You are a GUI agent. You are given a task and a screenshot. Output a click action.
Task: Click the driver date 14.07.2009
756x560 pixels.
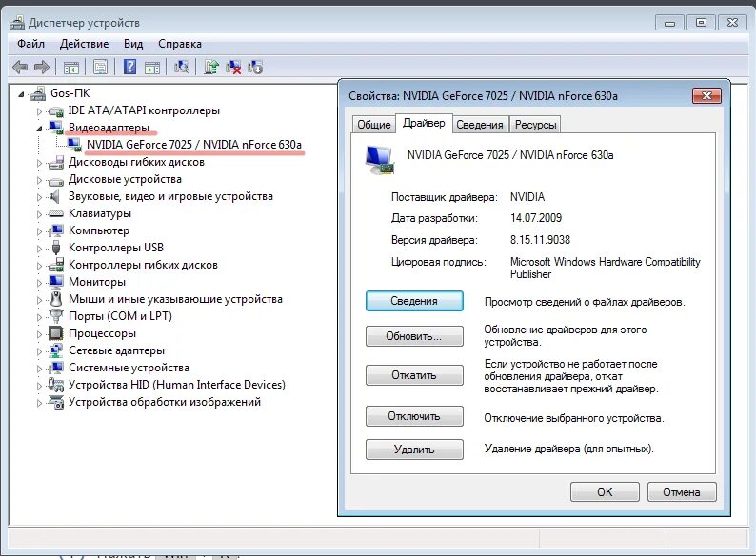tap(536, 218)
